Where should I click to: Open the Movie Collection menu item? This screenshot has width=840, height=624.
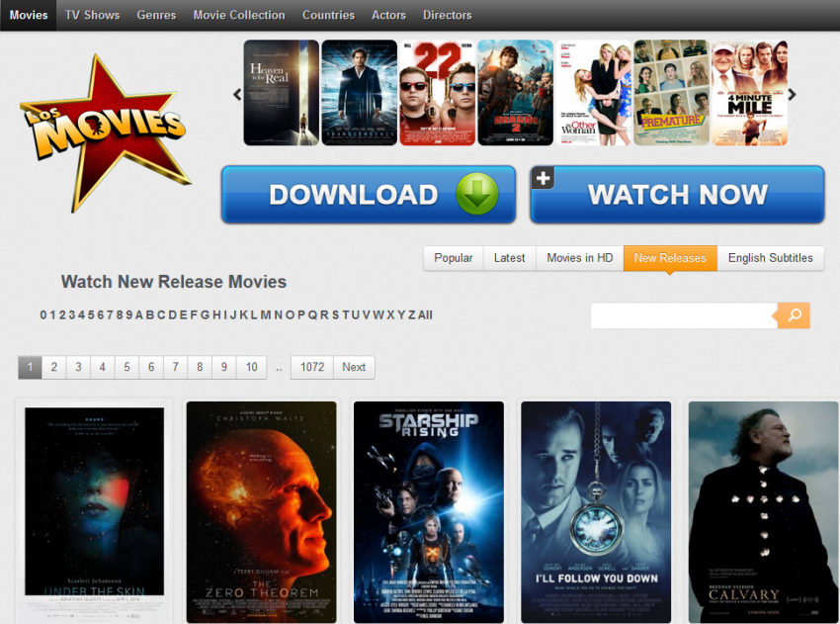[239, 15]
